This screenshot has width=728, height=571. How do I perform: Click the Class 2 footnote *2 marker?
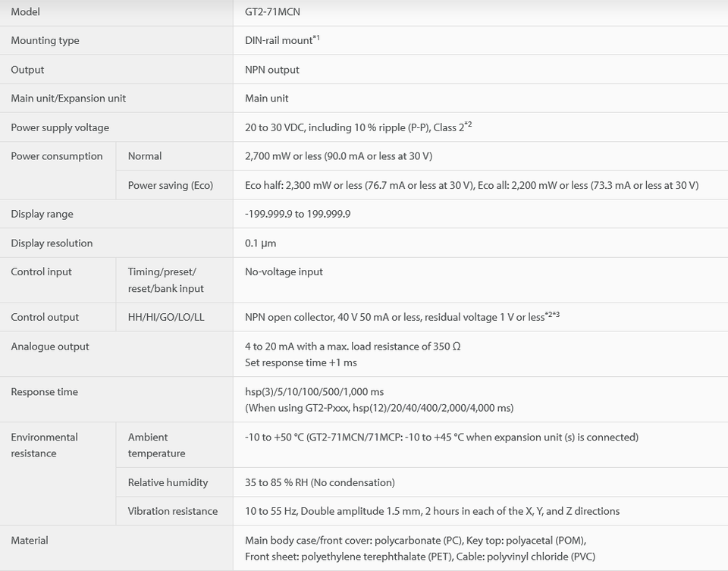468,124
